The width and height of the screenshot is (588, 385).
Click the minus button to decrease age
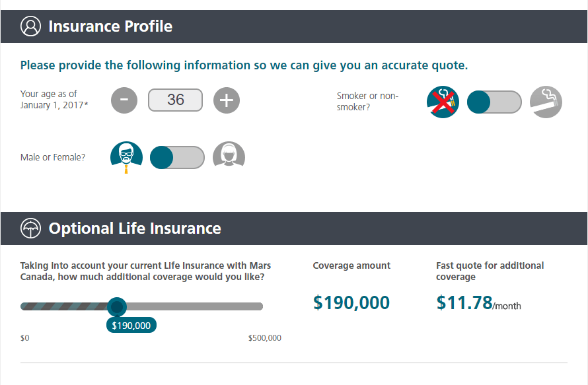pyautogui.click(x=124, y=100)
